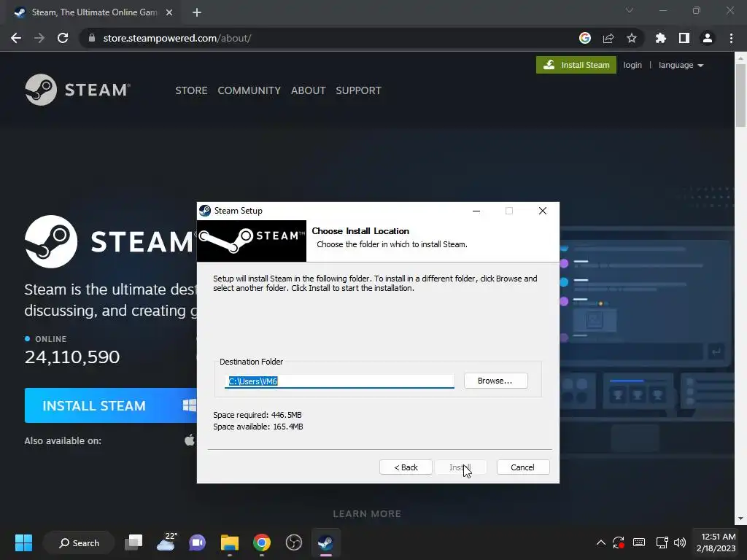The image size is (747, 560).
Task: Click the Destination Folder path field
Action: coord(339,381)
